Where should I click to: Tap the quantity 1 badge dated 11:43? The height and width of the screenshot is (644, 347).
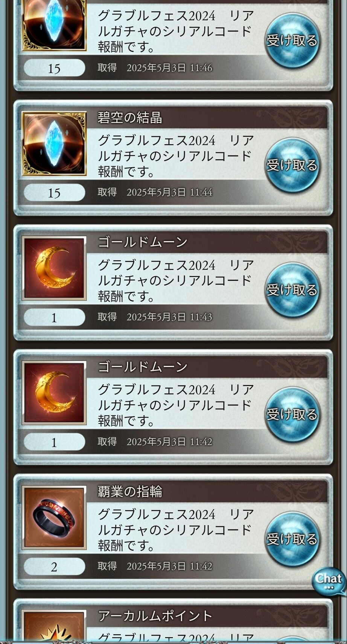54,317
